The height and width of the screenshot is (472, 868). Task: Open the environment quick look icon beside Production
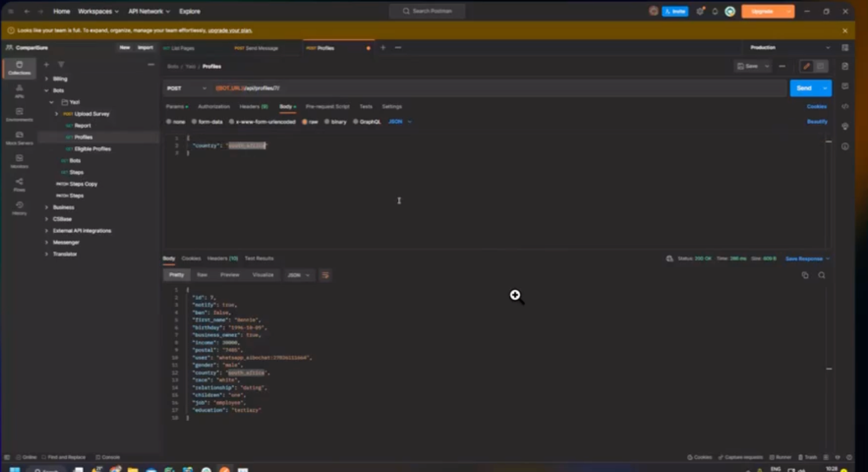click(x=845, y=48)
